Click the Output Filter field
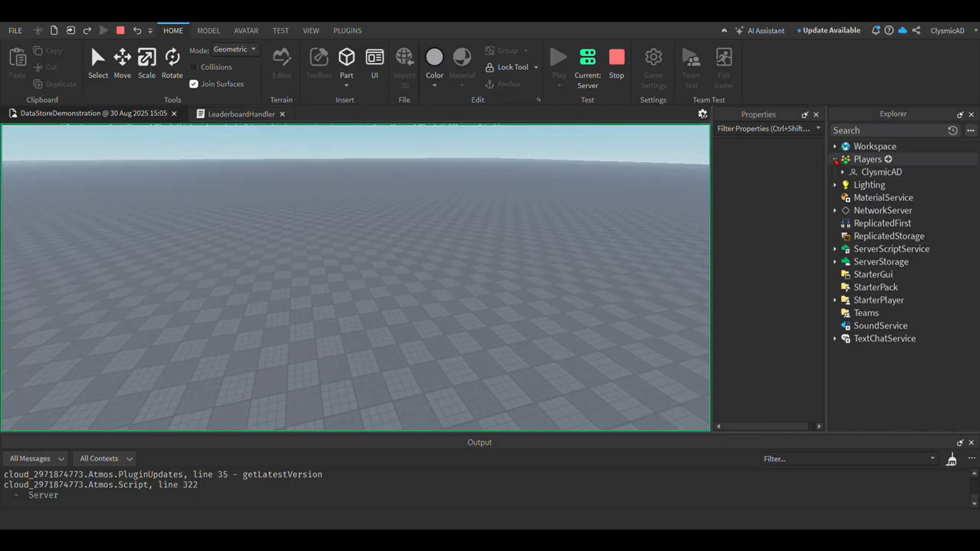Viewport: 980px width, 551px height. pos(849,459)
